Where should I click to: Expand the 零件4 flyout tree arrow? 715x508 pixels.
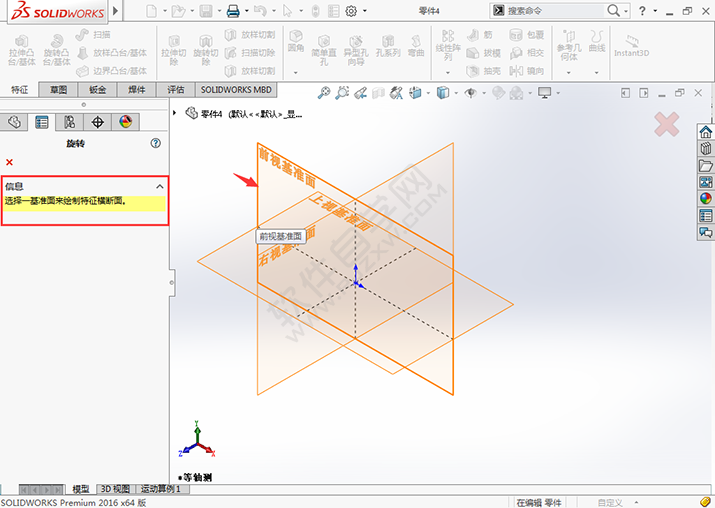[x=175, y=113]
